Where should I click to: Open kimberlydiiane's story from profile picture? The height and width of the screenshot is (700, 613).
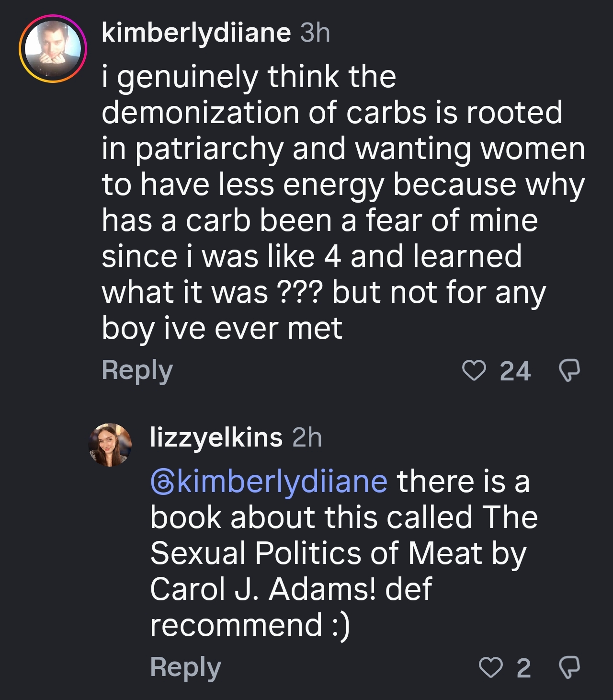pyautogui.click(x=53, y=48)
